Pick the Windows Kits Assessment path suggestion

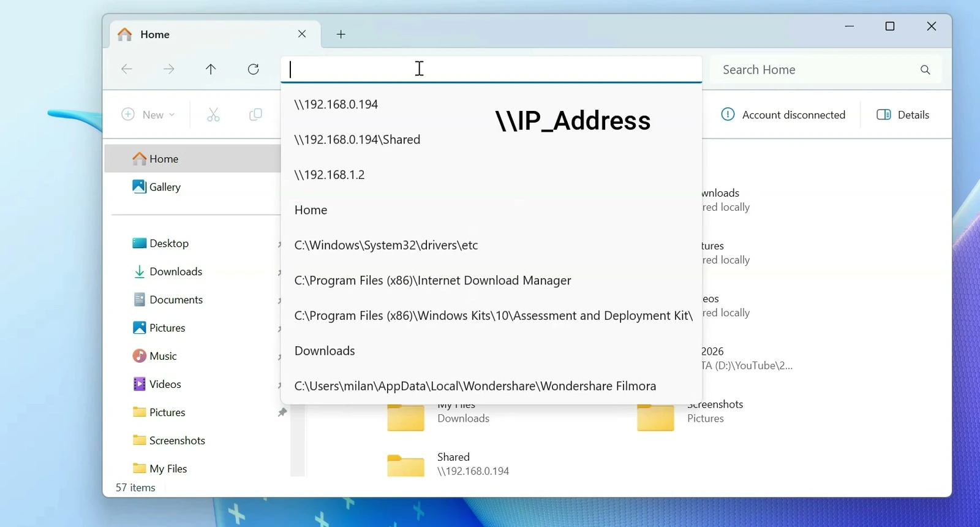[491, 316]
